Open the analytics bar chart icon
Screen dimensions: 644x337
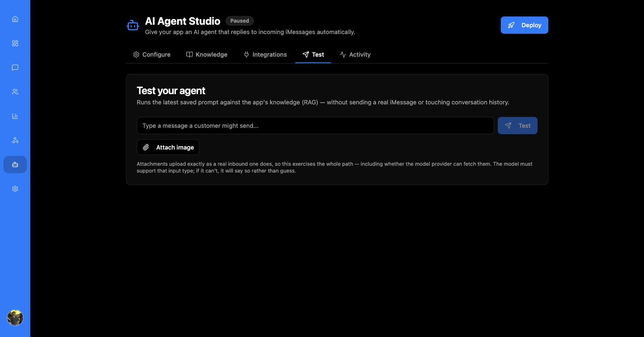[x=15, y=116]
